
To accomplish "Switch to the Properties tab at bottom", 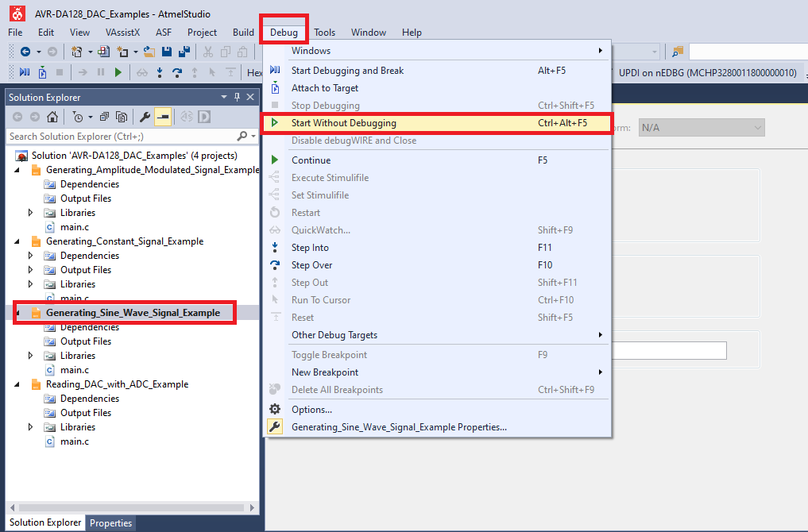I will [110, 522].
